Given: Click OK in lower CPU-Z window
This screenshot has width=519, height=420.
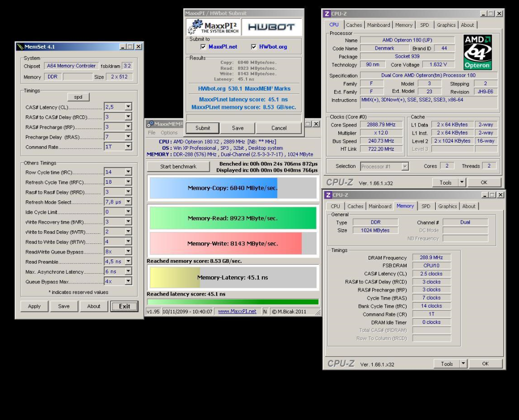Looking at the screenshot, I should tap(485, 363).
